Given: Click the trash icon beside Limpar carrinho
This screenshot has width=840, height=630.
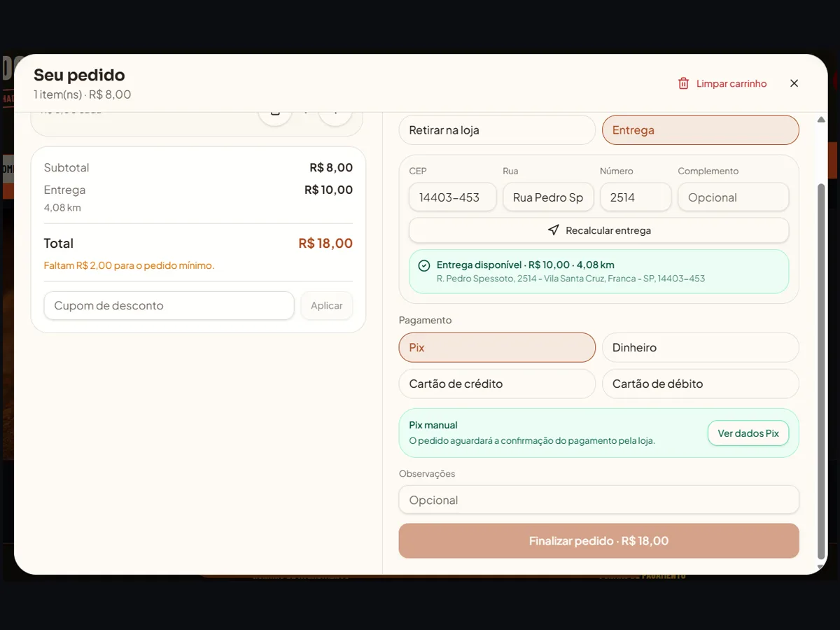Looking at the screenshot, I should click(x=683, y=83).
